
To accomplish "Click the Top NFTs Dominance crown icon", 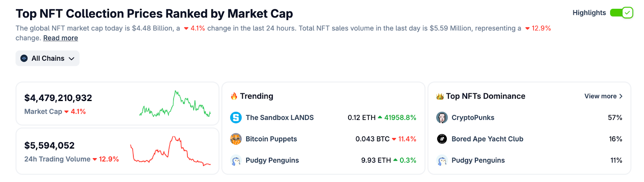I will tap(440, 96).
